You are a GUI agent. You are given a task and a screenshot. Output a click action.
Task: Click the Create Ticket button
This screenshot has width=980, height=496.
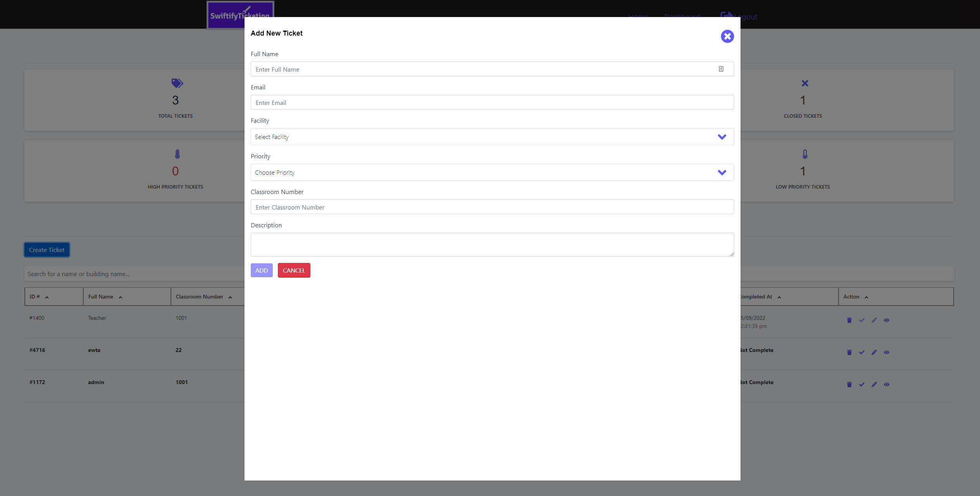click(47, 249)
